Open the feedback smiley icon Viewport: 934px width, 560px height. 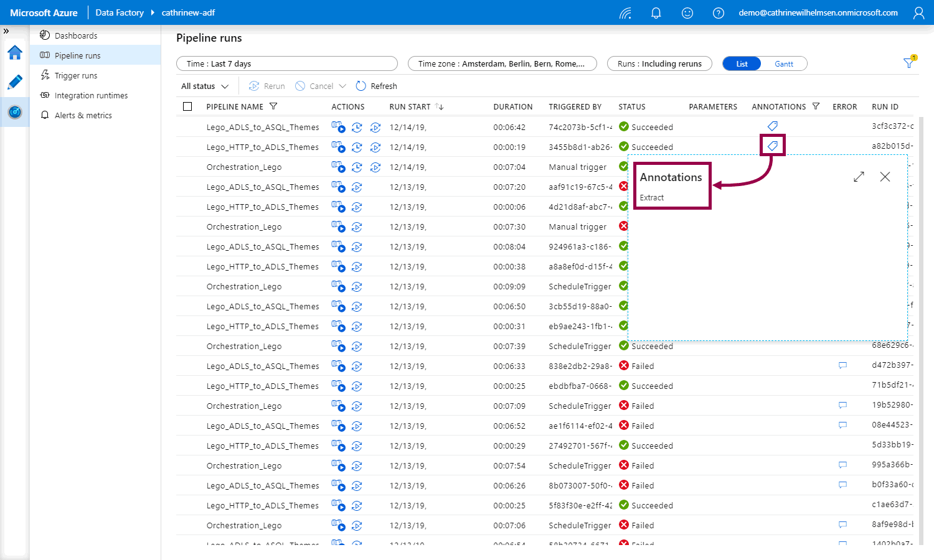point(687,13)
